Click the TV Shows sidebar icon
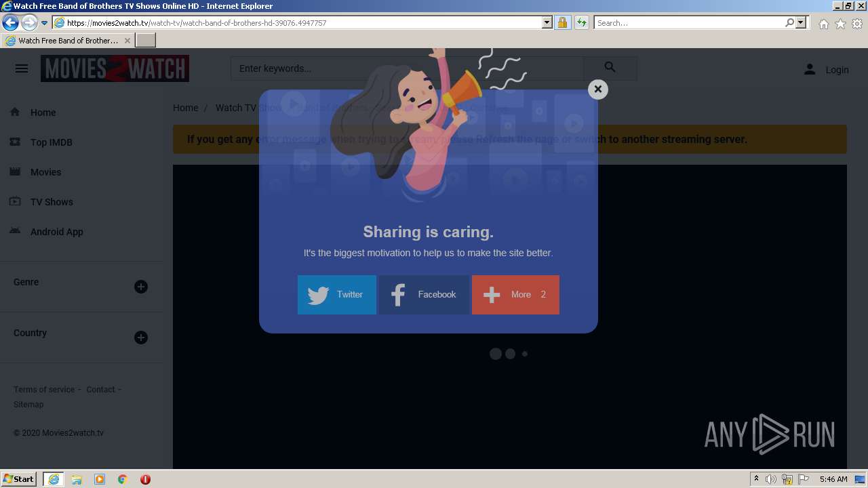Viewport: 868px width, 488px height. click(15, 201)
